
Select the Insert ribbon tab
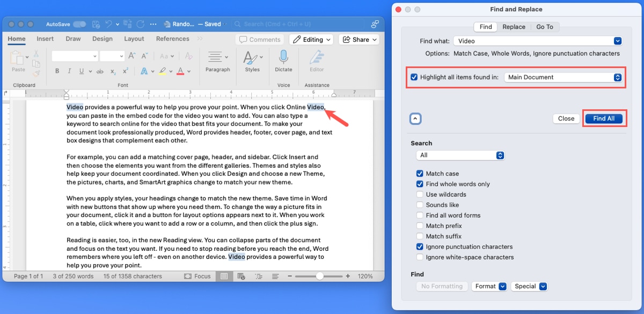click(x=45, y=39)
